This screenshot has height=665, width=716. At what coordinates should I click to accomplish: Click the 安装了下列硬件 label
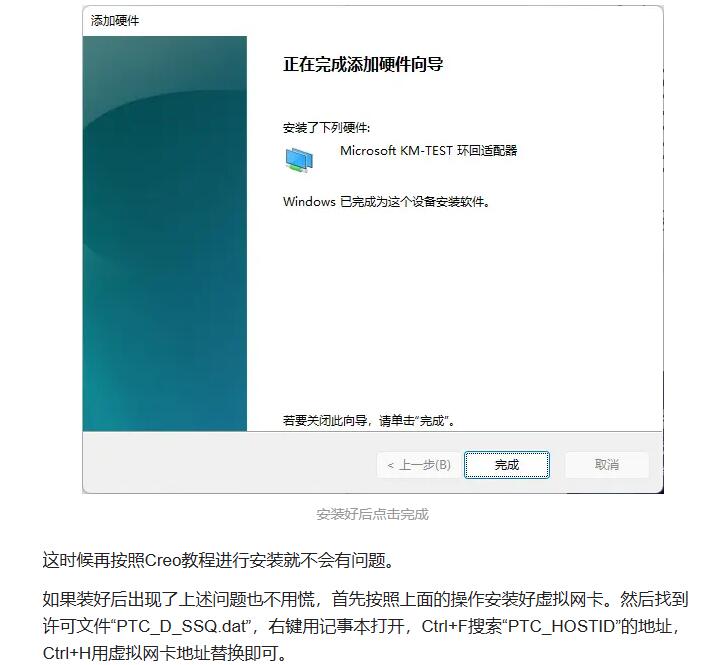(x=326, y=128)
